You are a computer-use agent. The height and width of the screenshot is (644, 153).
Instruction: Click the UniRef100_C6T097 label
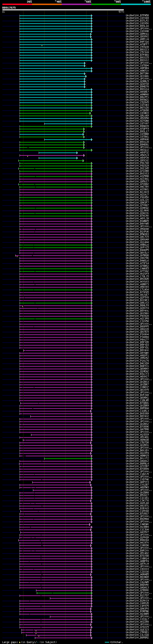click(137, 123)
